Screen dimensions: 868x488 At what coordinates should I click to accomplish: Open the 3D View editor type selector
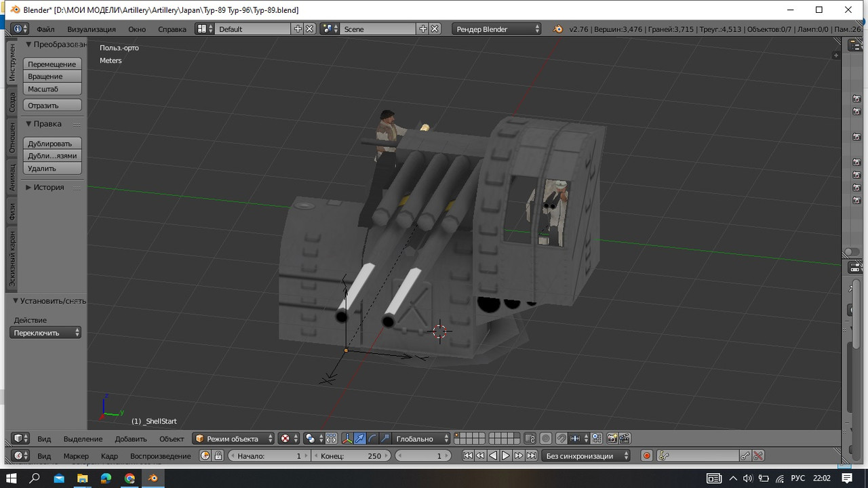(x=20, y=439)
